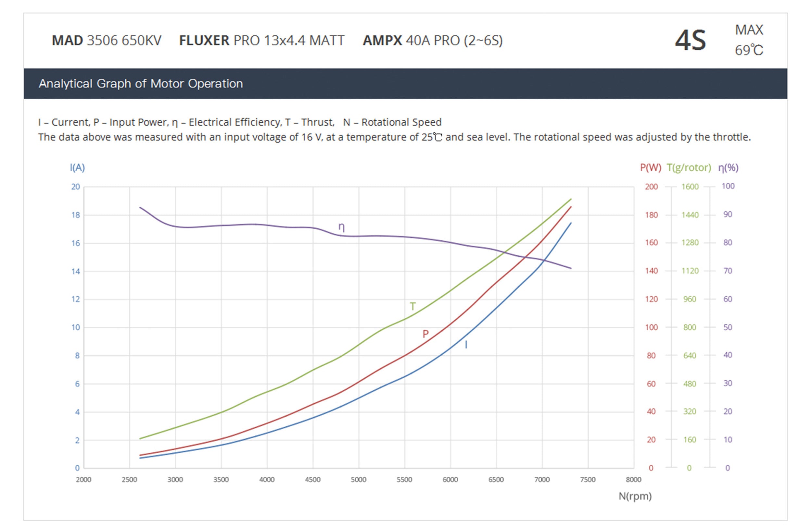Click the 8000 rpm x-axis tick

(633, 480)
